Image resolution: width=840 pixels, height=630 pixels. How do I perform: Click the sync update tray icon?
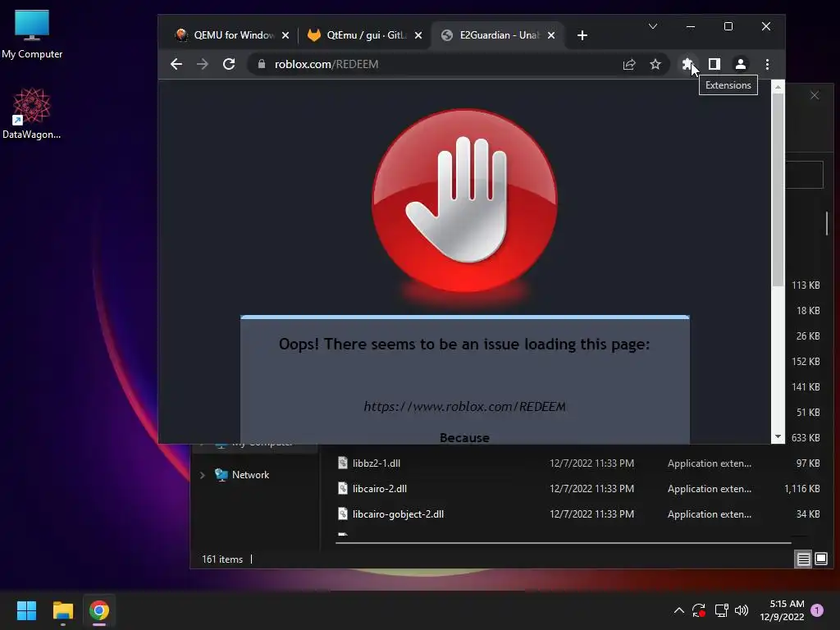tap(699, 610)
